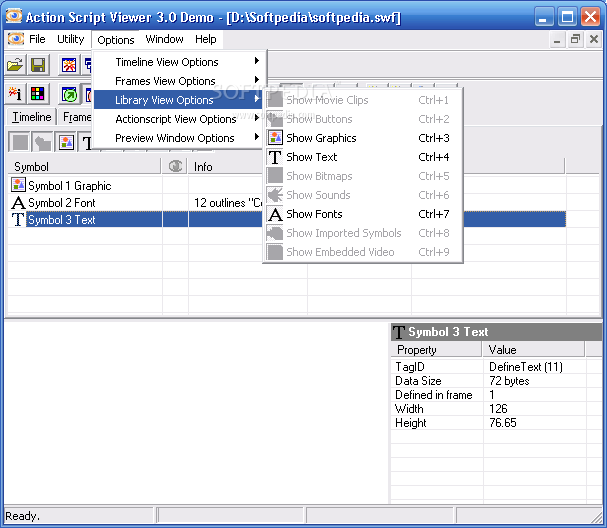Toggle the graphics filter in library toolbar

pyautogui.click(x=66, y=142)
